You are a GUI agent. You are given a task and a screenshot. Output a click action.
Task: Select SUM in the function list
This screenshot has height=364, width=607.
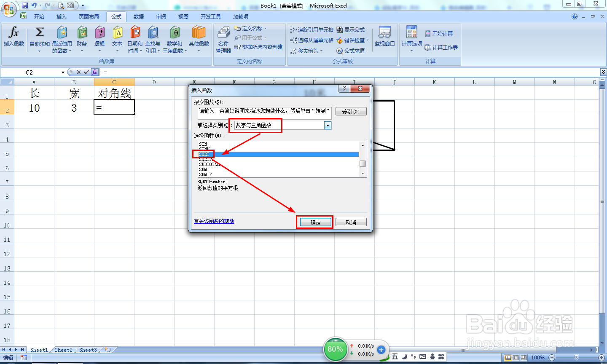click(279, 169)
